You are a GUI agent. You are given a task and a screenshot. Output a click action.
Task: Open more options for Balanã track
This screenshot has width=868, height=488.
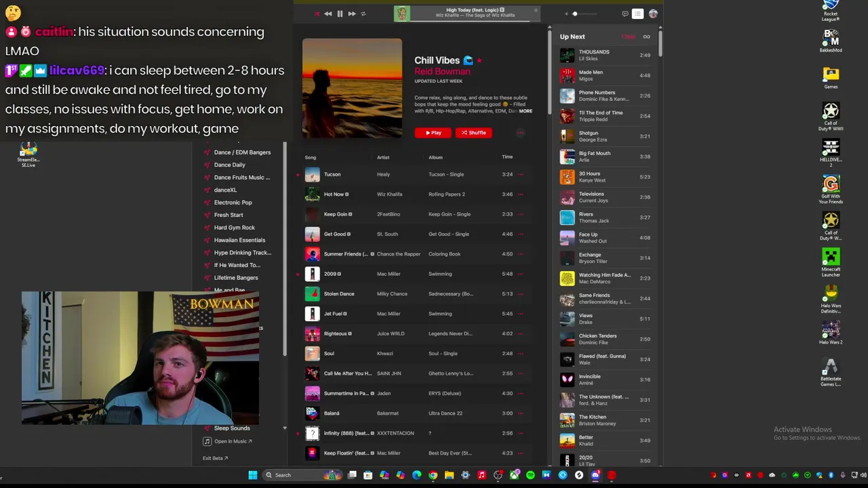(521, 413)
